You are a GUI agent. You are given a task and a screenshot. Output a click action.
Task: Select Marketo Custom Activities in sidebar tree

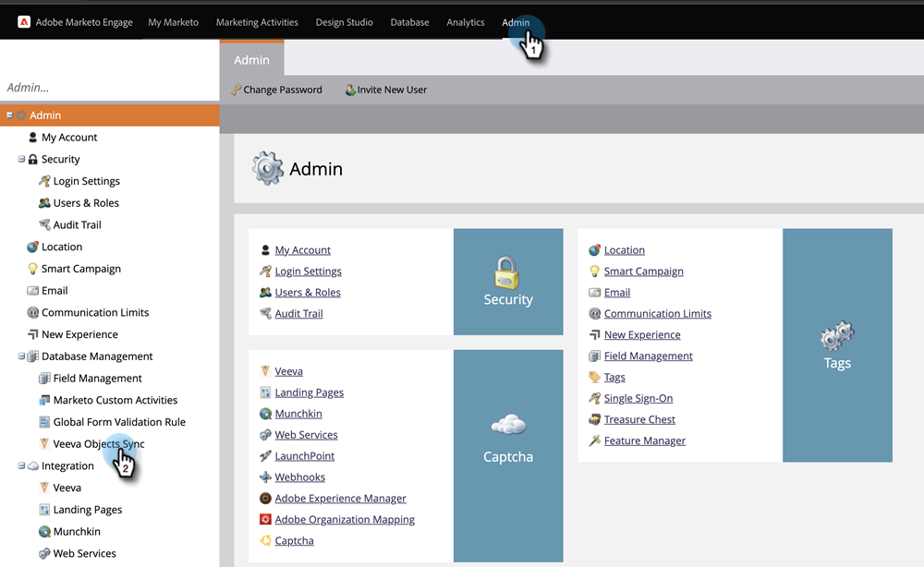[115, 401]
